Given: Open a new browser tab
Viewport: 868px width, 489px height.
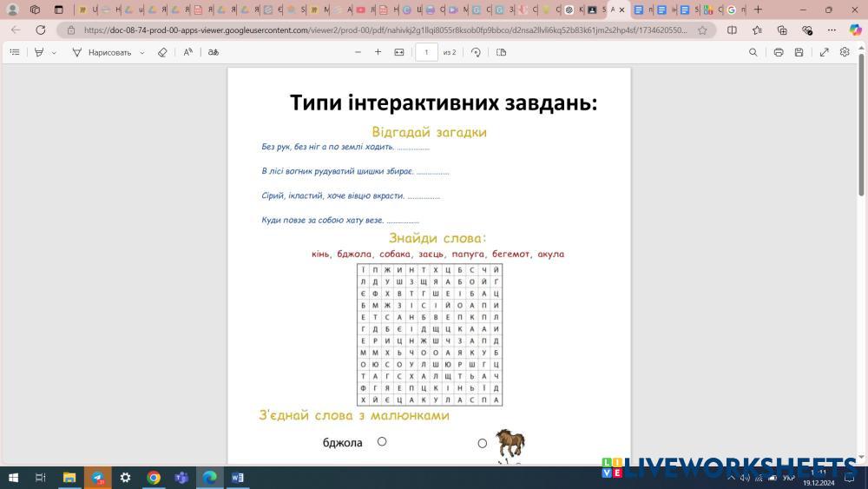Looking at the screenshot, I should coord(758,10).
